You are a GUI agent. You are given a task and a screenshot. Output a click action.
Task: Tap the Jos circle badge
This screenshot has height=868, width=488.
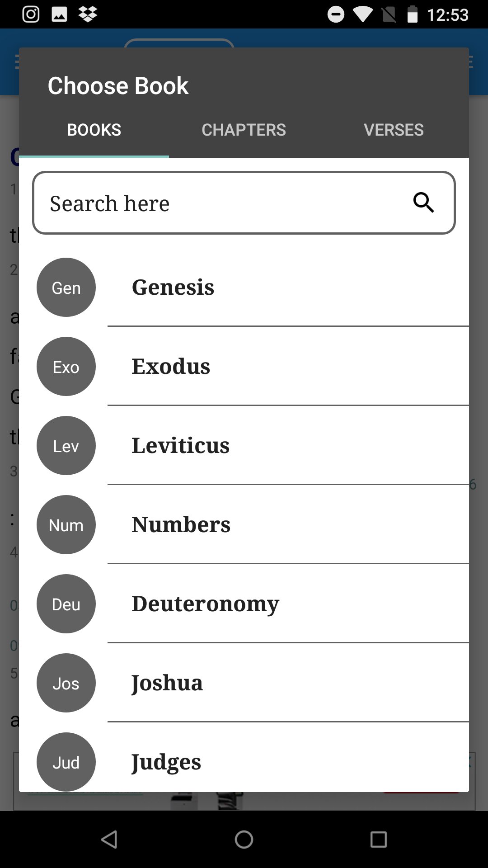[66, 683]
